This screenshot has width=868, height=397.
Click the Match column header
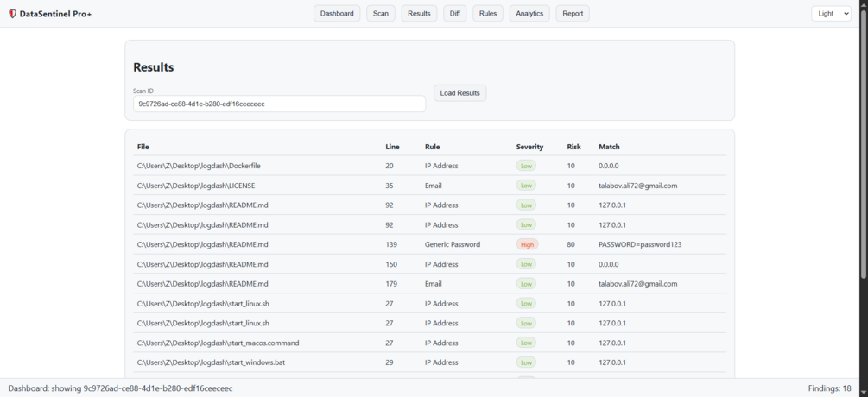(x=609, y=147)
